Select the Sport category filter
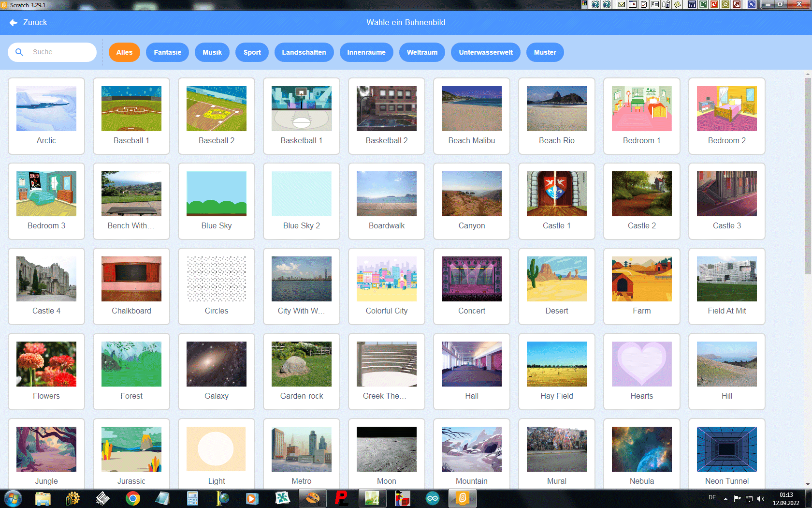The height and width of the screenshot is (508, 812). coord(252,52)
